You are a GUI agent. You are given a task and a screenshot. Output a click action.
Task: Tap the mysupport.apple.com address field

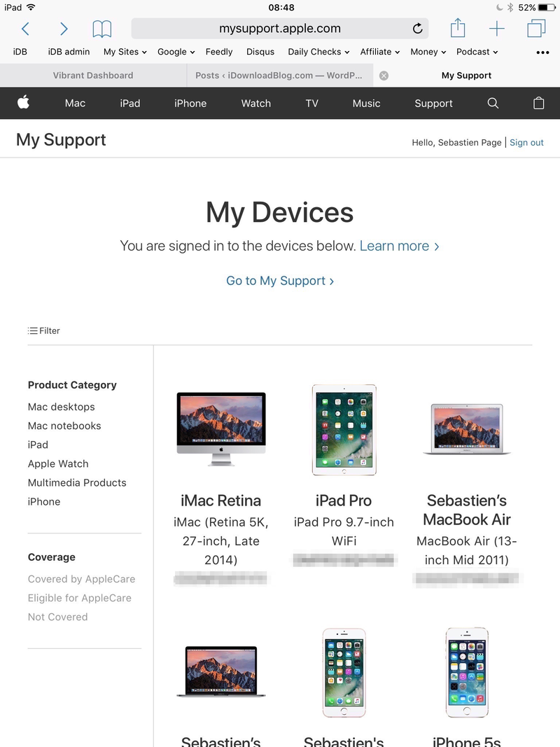point(279,29)
